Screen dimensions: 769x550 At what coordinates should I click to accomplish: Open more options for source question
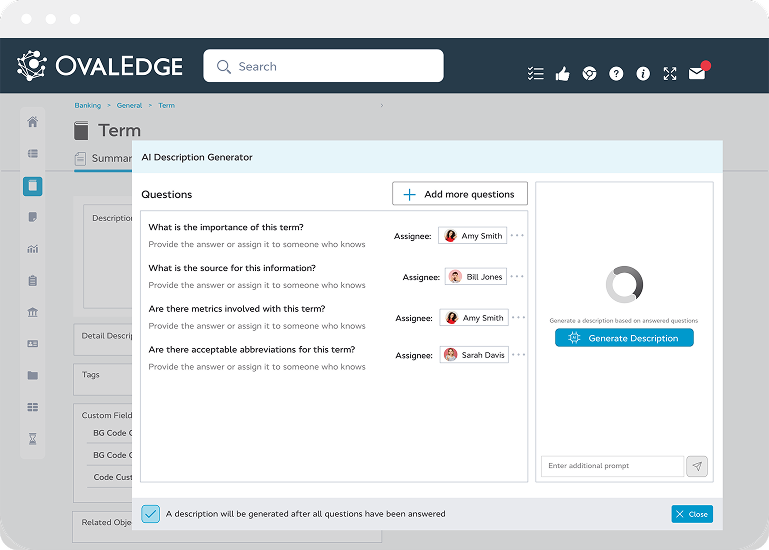click(517, 276)
